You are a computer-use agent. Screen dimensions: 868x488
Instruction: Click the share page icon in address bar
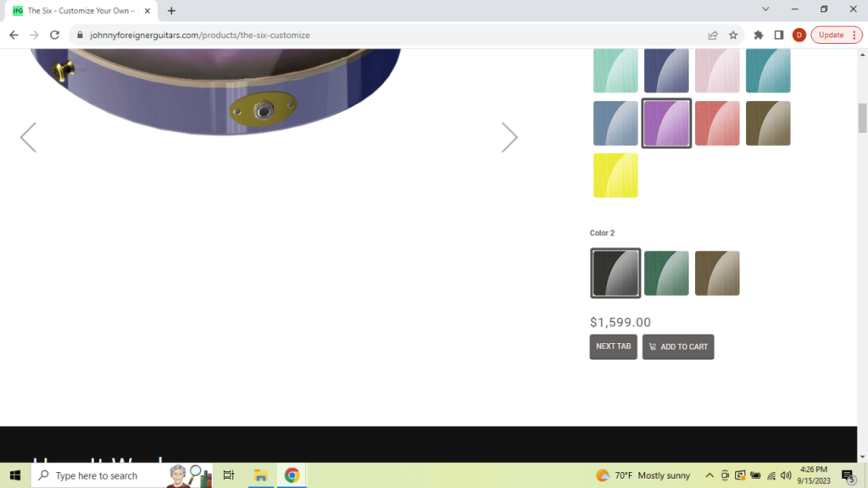[x=713, y=35]
